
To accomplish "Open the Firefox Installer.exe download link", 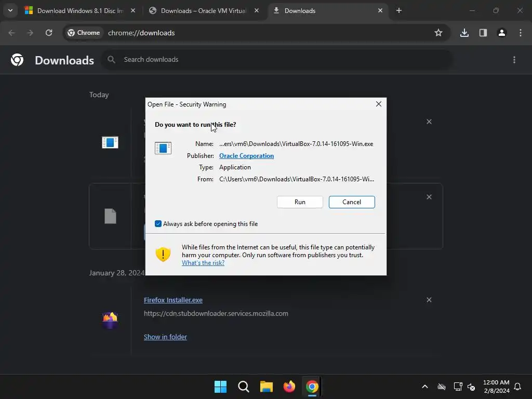I will [x=173, y=300].
